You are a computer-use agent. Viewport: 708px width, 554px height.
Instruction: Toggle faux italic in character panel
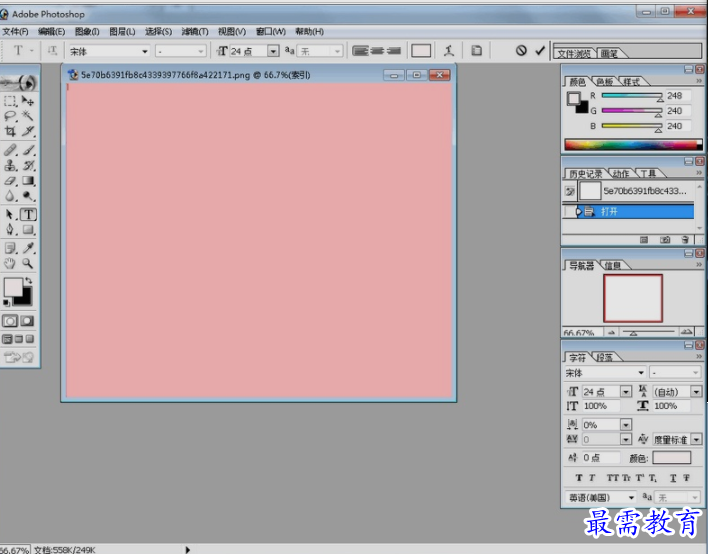592,478
